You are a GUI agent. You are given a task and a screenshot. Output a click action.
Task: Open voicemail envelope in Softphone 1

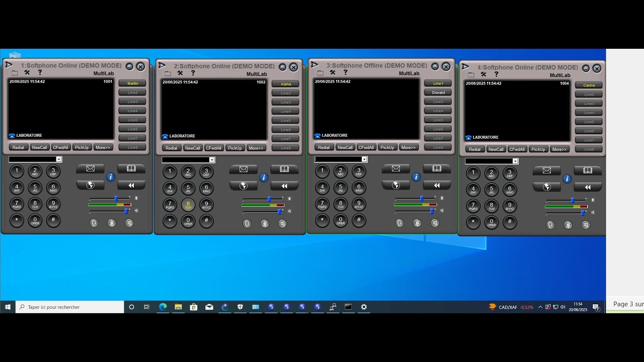coord(91,169)
